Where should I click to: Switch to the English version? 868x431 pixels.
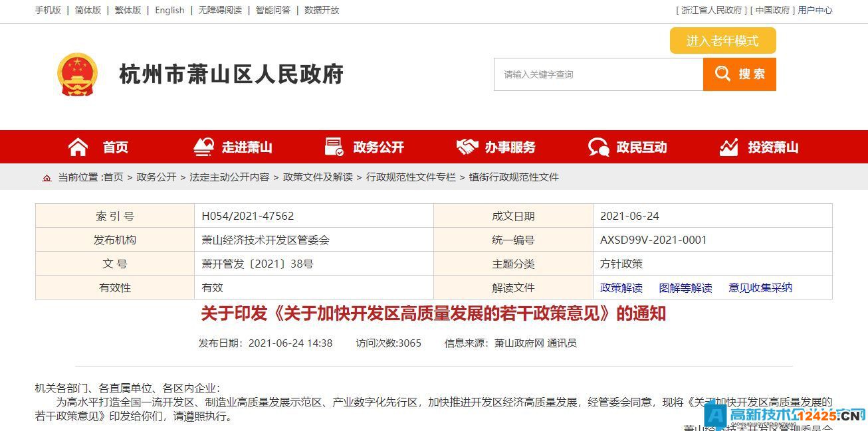(x=169, y=10)
